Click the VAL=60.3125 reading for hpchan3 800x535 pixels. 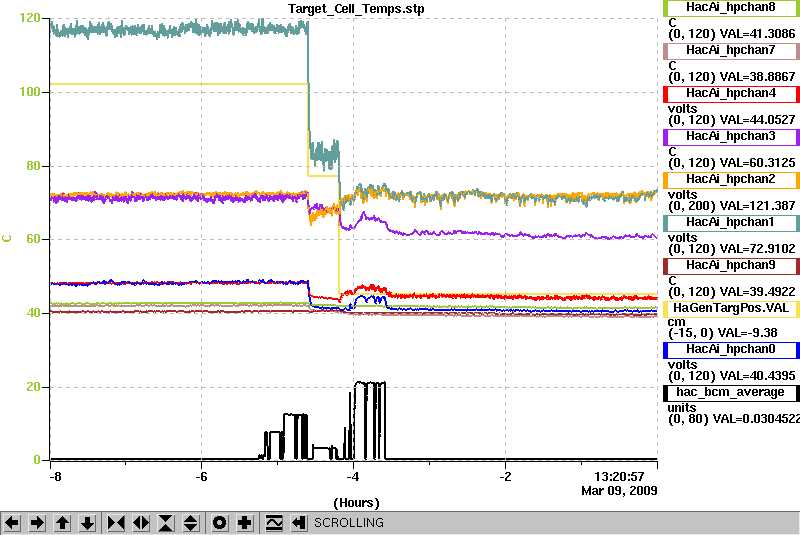757,163
